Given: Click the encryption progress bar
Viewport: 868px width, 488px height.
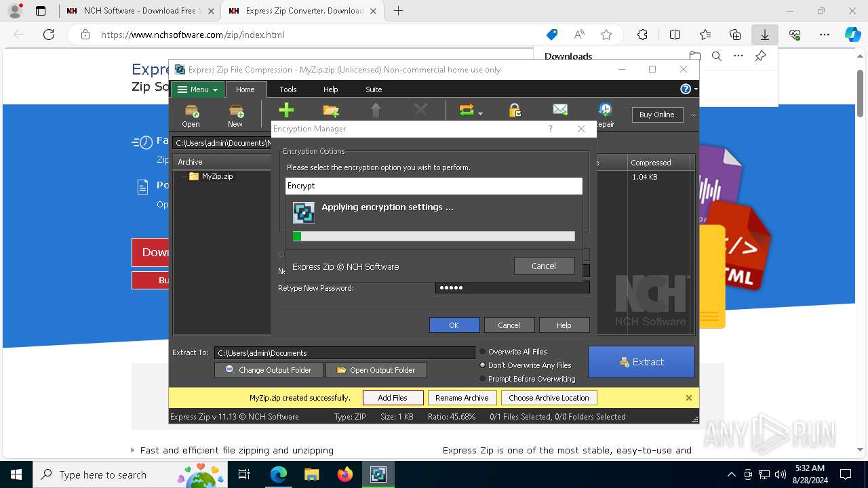Looking at the screenshot, I should tap(434, 237).
